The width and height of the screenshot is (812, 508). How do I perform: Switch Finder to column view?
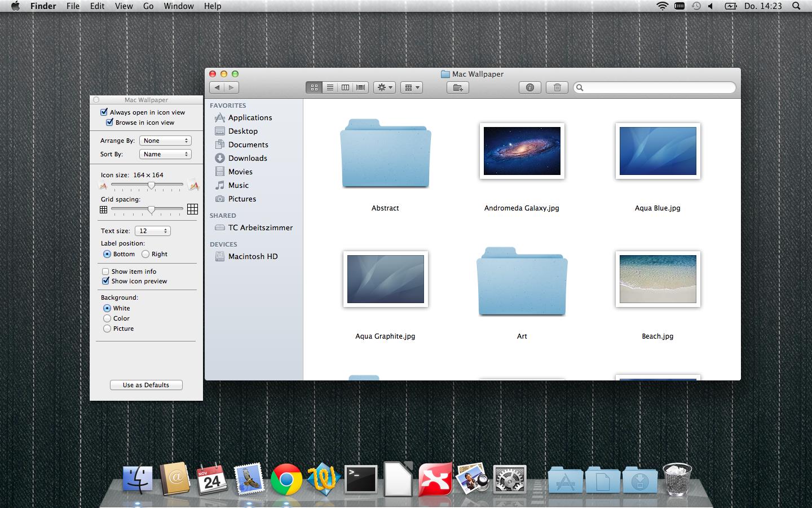[x=345, y=87]
